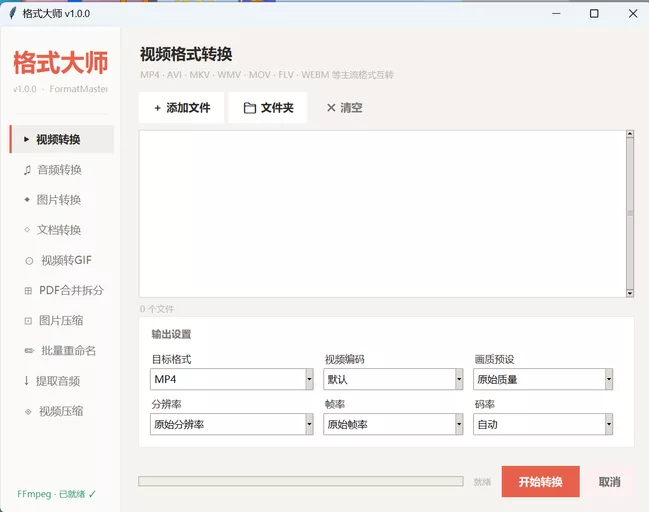Clear the file list with 清空
Image resolution: width=649 pixels, height=512 pixels.
[x=344, y=108]
